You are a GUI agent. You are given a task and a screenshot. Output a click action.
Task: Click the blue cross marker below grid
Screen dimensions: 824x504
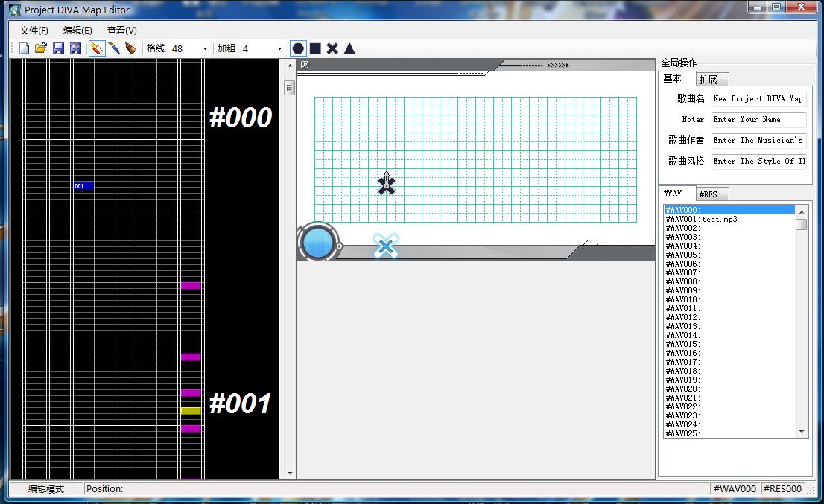point(386,246)
